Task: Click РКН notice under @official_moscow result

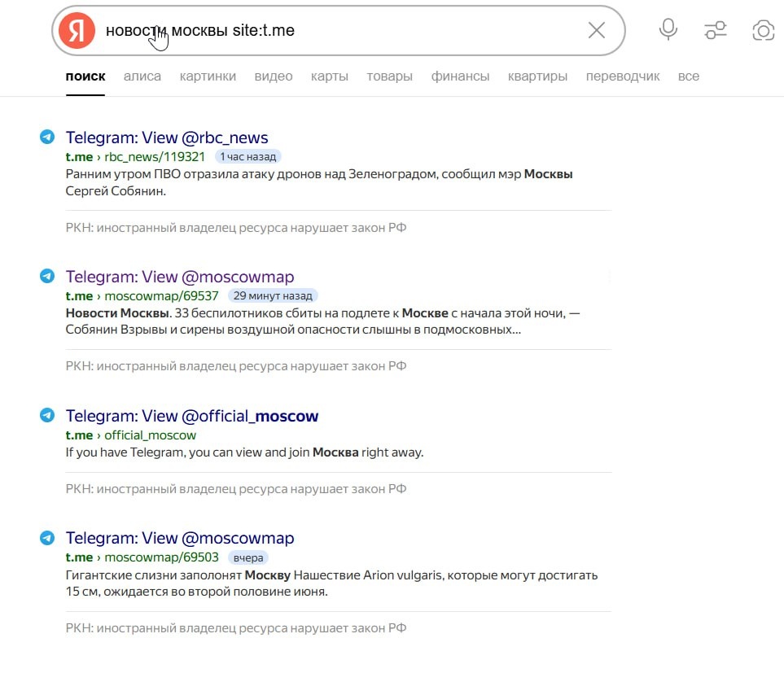Action: (236, 489)
